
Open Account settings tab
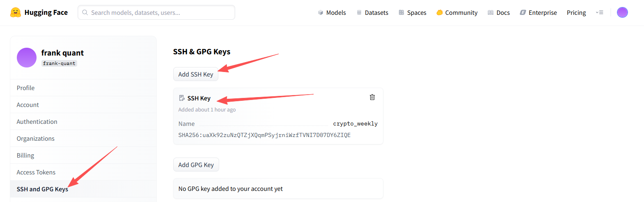pos(28,105)
